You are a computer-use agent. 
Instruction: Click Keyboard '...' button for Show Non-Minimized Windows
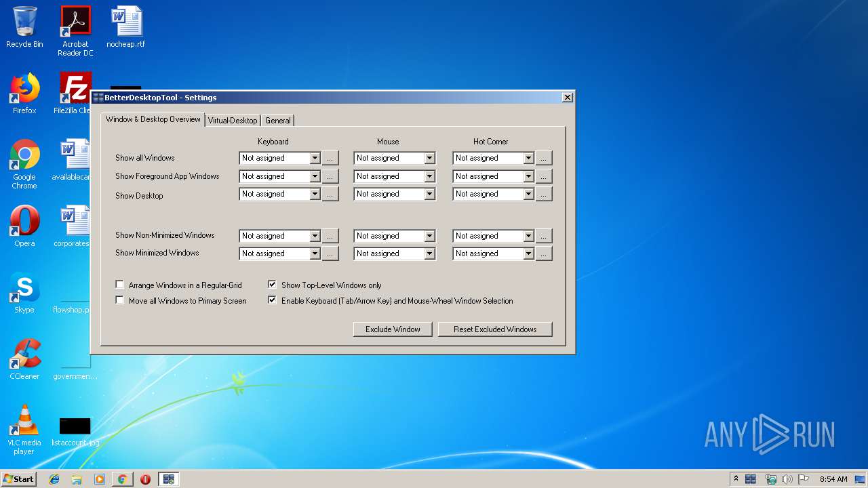pos(330,236)
